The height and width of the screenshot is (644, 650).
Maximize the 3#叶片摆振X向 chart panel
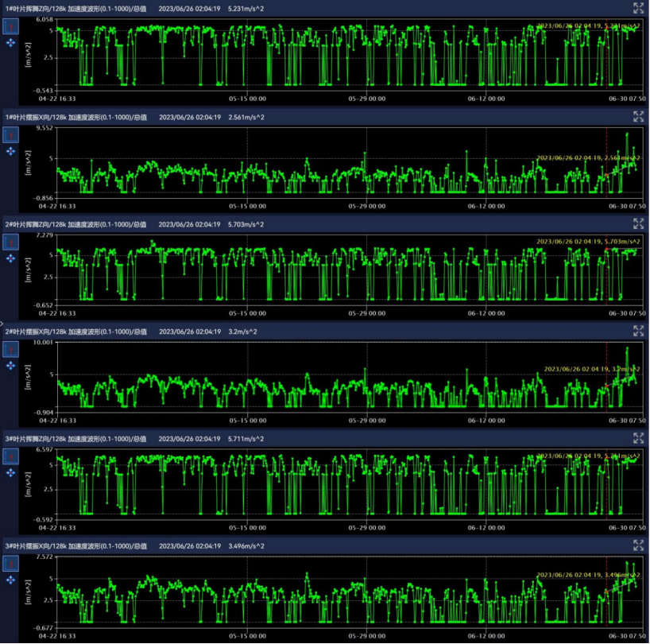coord(638,545)
